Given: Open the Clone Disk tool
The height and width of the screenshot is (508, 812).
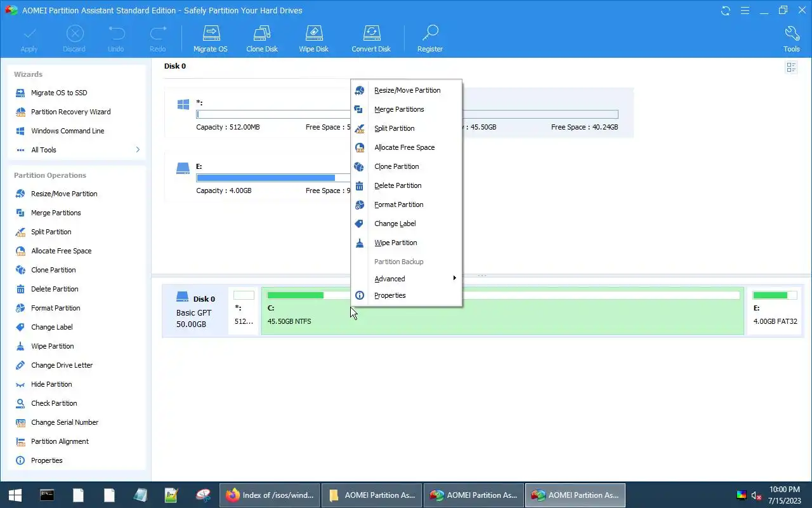Looking at the screenshot, I should (x=262, y=39).
